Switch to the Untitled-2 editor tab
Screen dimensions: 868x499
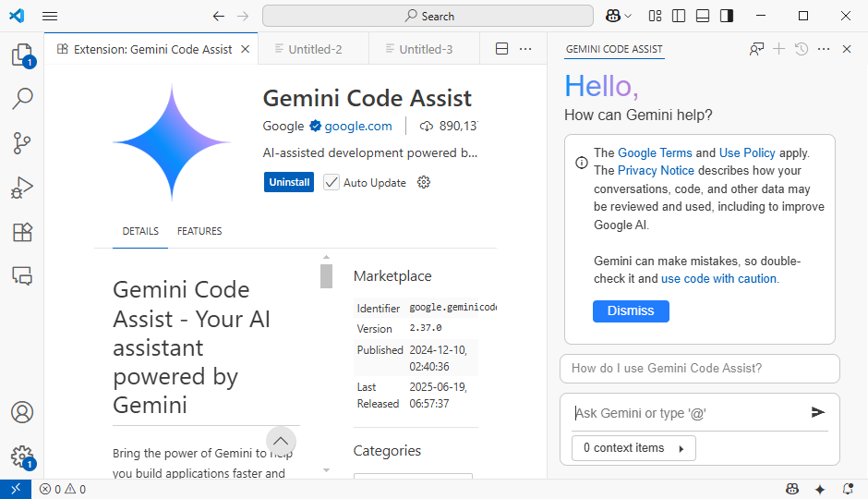pos(314,49)
